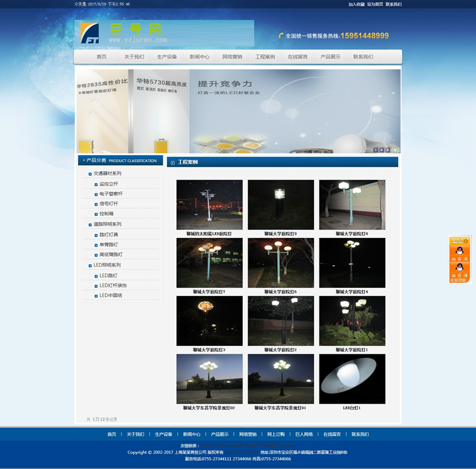Select 首页 in the main navigation bar

[x=102, y=57]
